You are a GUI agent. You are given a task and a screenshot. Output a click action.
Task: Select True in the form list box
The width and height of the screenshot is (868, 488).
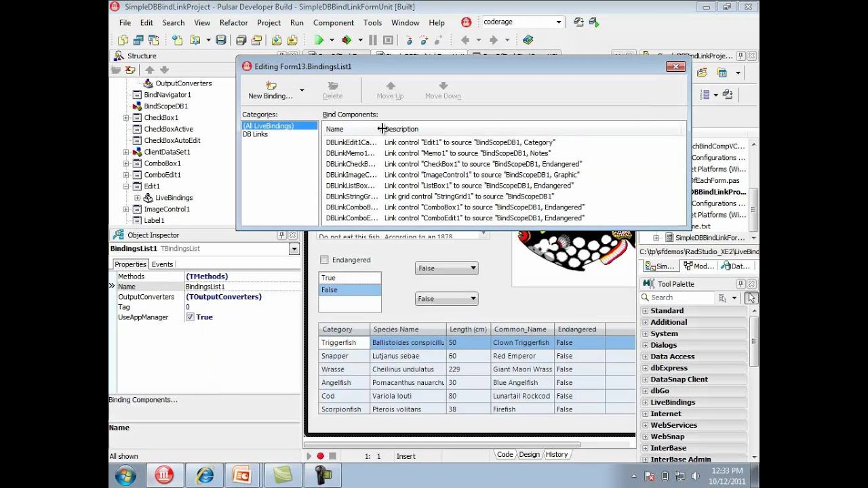point(350,278)
